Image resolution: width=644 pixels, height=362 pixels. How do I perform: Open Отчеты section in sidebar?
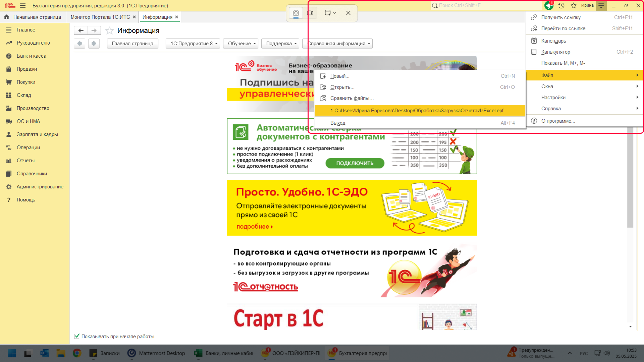pyautogui.click(x=35, y=161)
